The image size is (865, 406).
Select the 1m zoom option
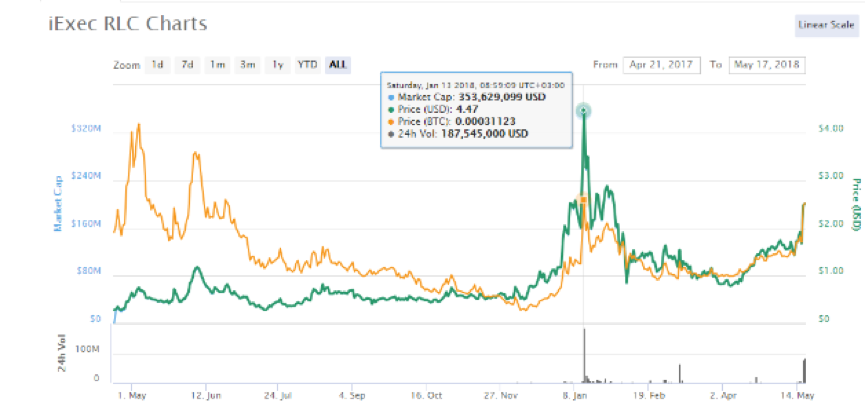click(x=217, y=65)
